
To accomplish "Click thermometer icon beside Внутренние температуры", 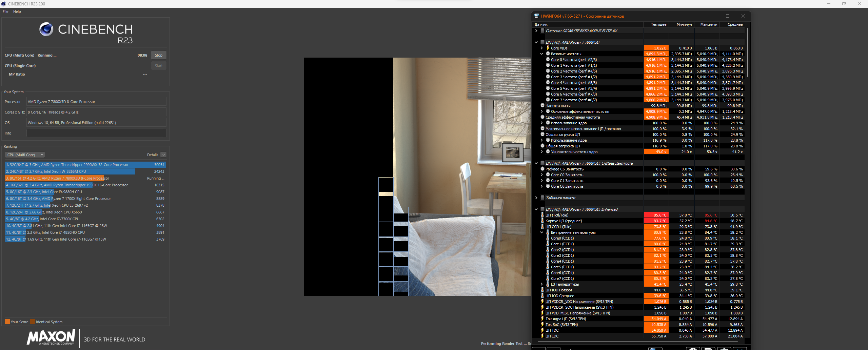I will [548, 232].
